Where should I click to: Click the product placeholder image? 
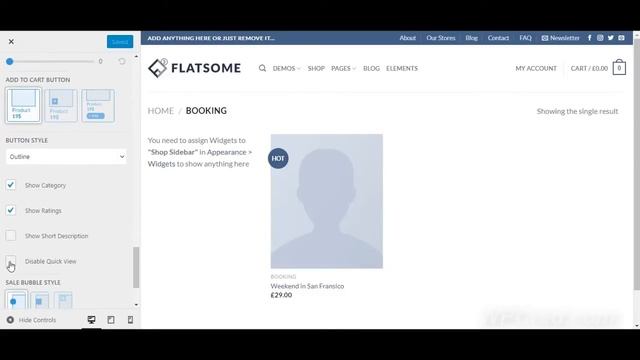point(327,201)
